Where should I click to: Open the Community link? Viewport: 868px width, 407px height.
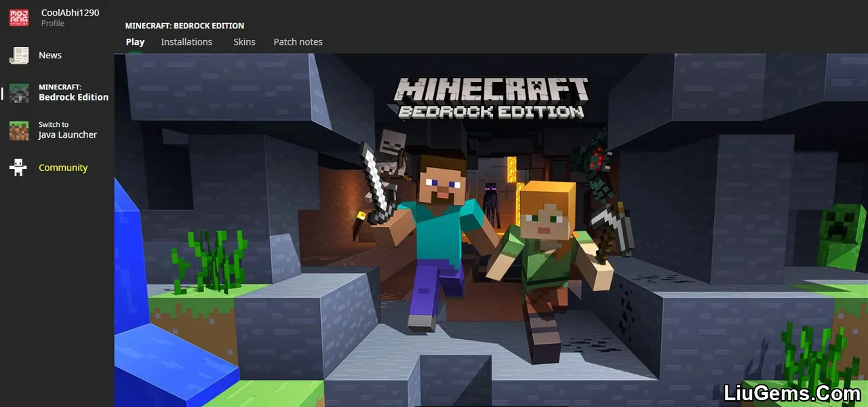63,168
